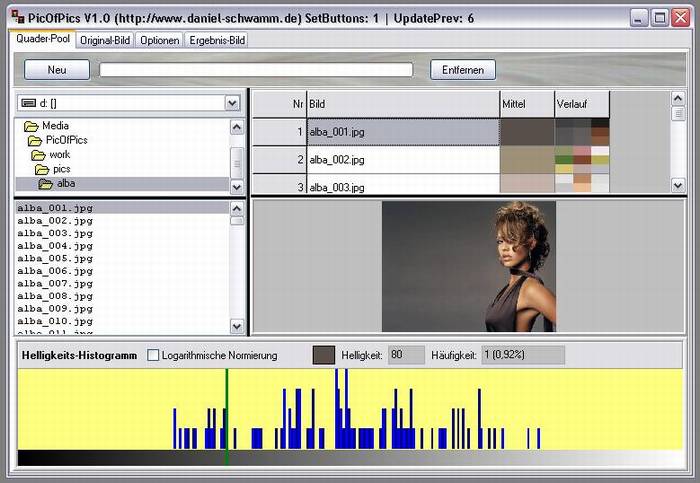Screen dimensions: 700x483
Task: Click file list scroll down arrow
Action: [237, 327]
